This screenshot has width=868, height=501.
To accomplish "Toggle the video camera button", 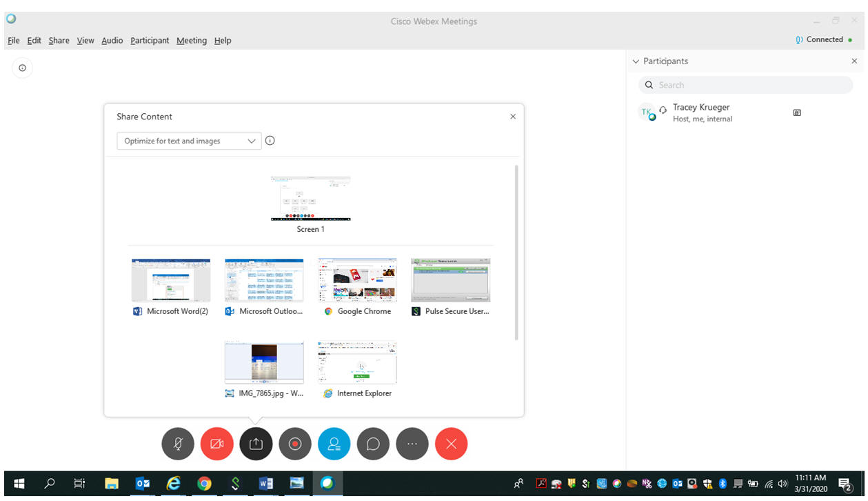I will pyautogui.click(x=216, y=444).
